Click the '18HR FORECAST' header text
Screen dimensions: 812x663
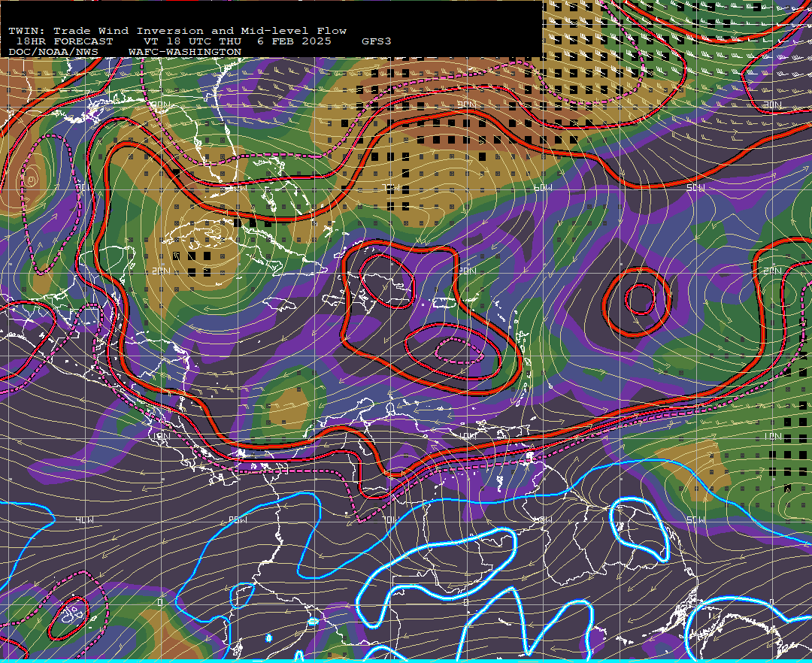click(x=64, y=41)
